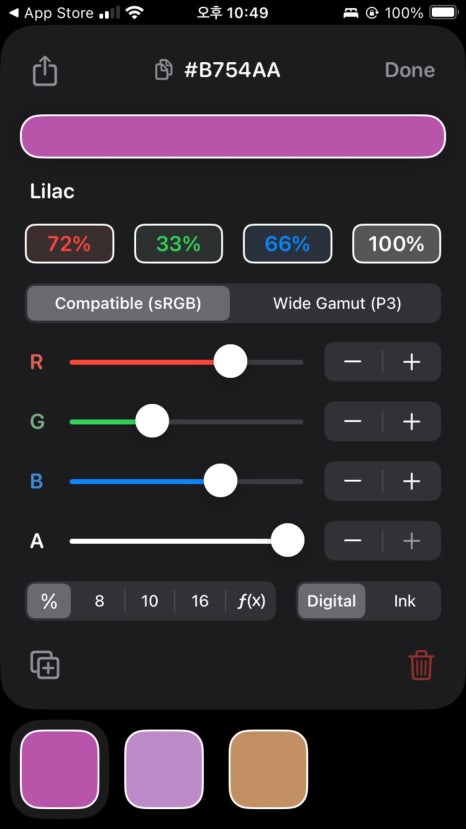This screenshot has width=466, height=829.
Task: Select 8-bit value format
Action: tap(99, 601)
